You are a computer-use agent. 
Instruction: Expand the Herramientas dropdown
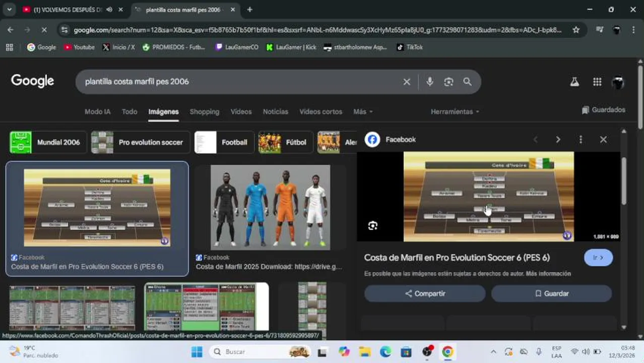(x=455, y=112)
